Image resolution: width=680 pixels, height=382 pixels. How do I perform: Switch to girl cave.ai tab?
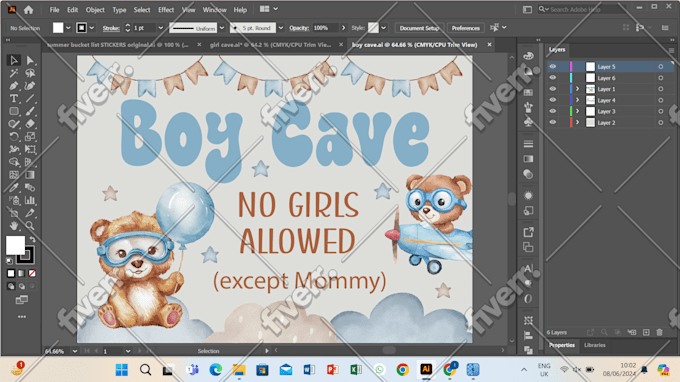[x=270, y=45]
